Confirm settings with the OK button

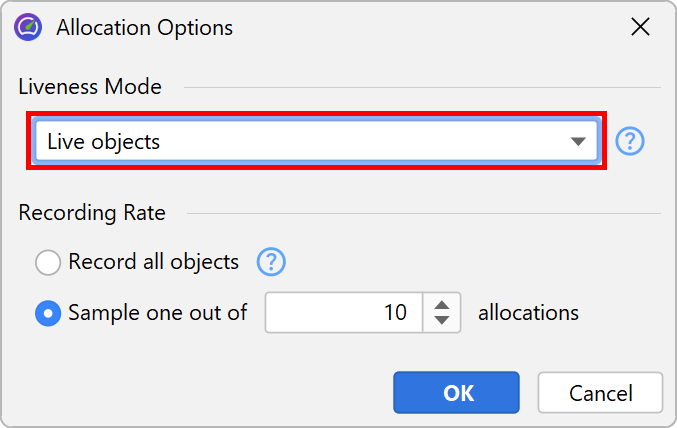click(x=456, y=393)
